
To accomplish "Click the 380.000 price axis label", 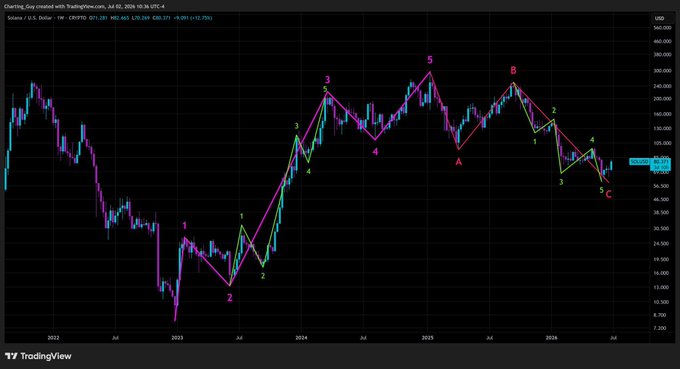I will [662, 55].
